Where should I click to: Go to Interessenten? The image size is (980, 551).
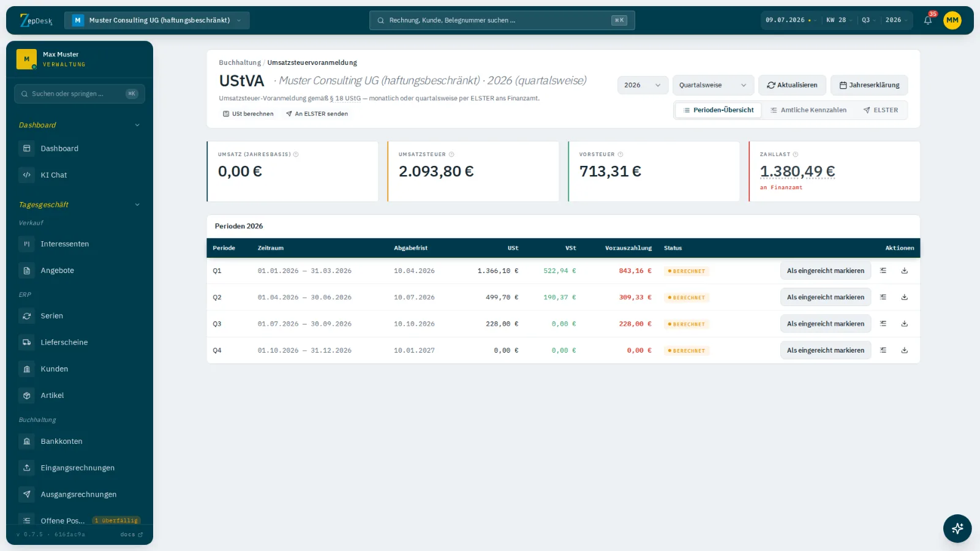coord(80,244)
